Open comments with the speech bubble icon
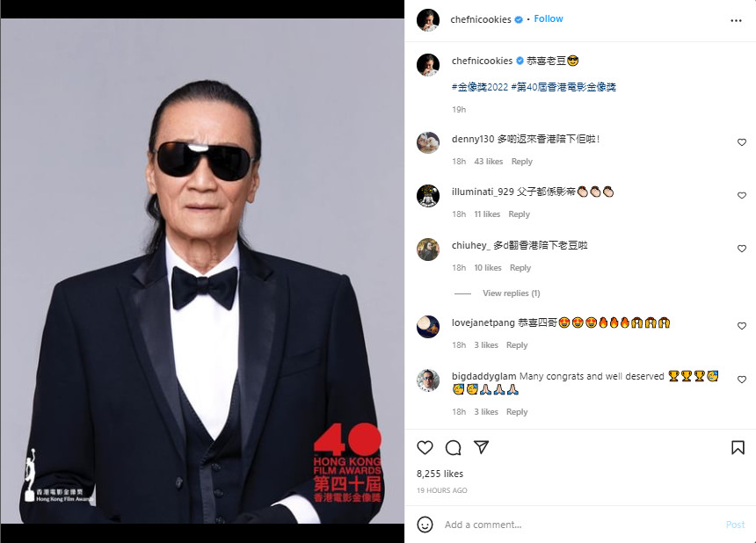The height and width of the screenshot is (543, 756). pos(454,447)
